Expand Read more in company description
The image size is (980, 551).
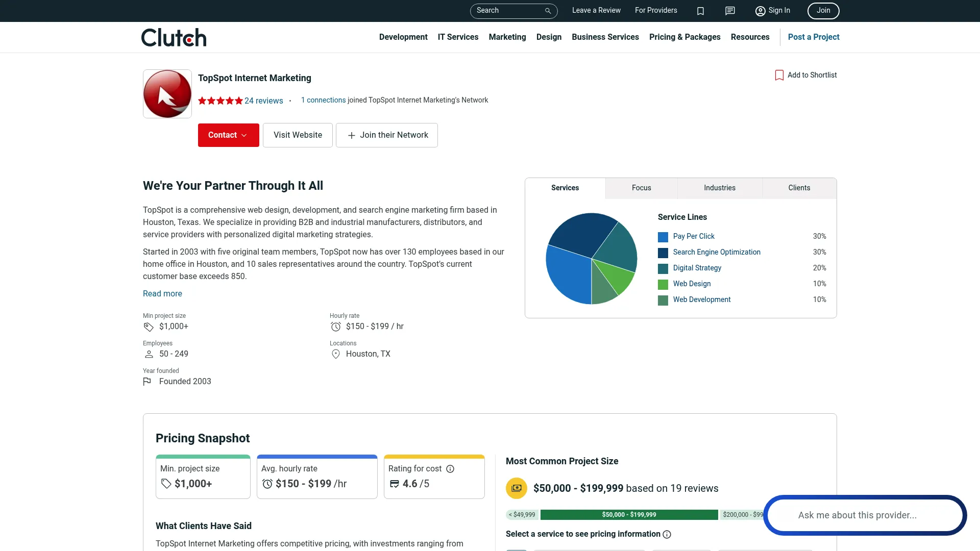tap(162, 293)
